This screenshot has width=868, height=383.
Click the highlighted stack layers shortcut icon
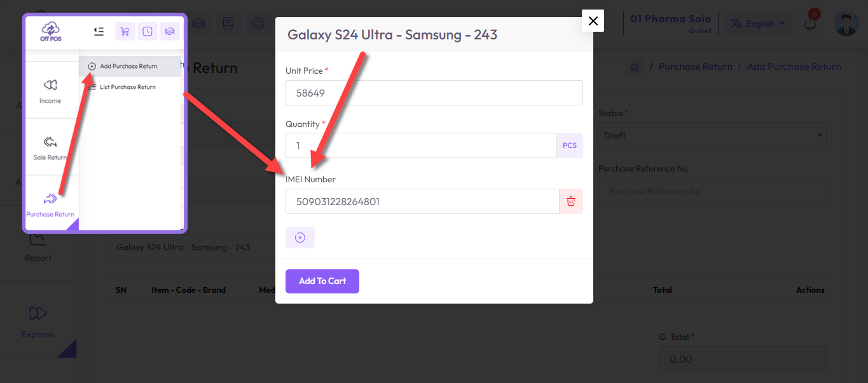(x=170, y=31)
